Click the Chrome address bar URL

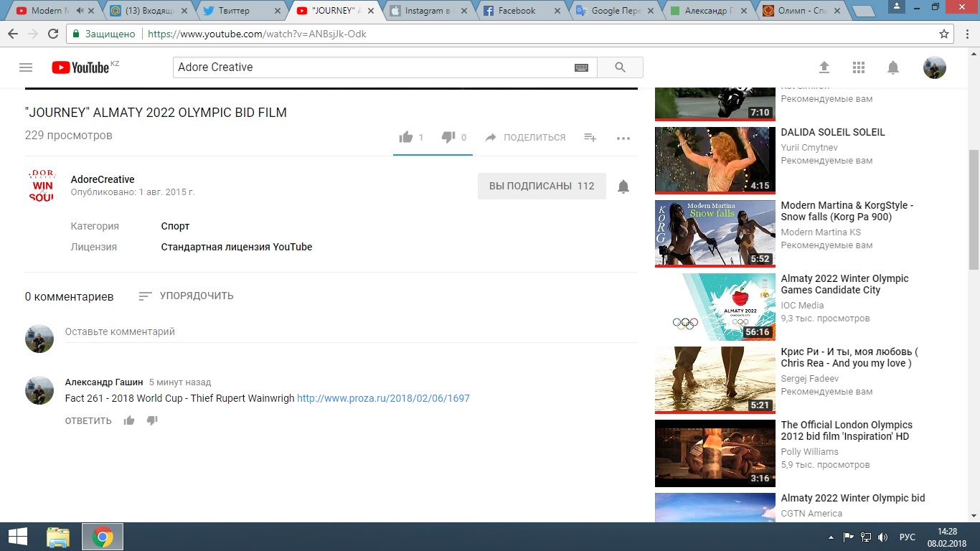click(x=257, y=34)
